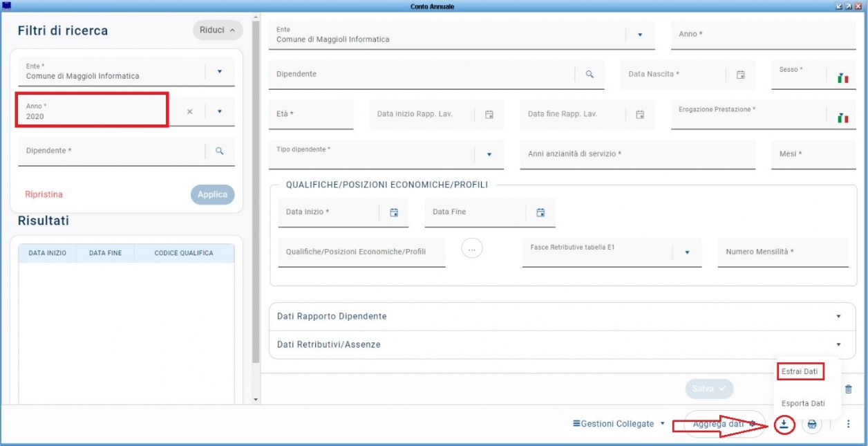
Task: Open calendar for Data inizio Rapp. Lav.
Action: point(489,114)
